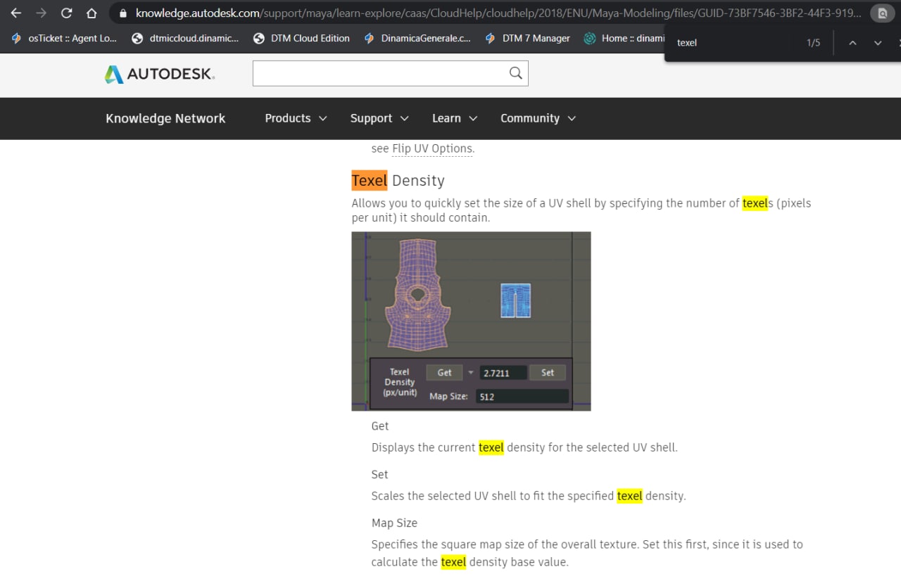901x588 pixels.
Task: Reload the current page
Action: coord(66,13)
